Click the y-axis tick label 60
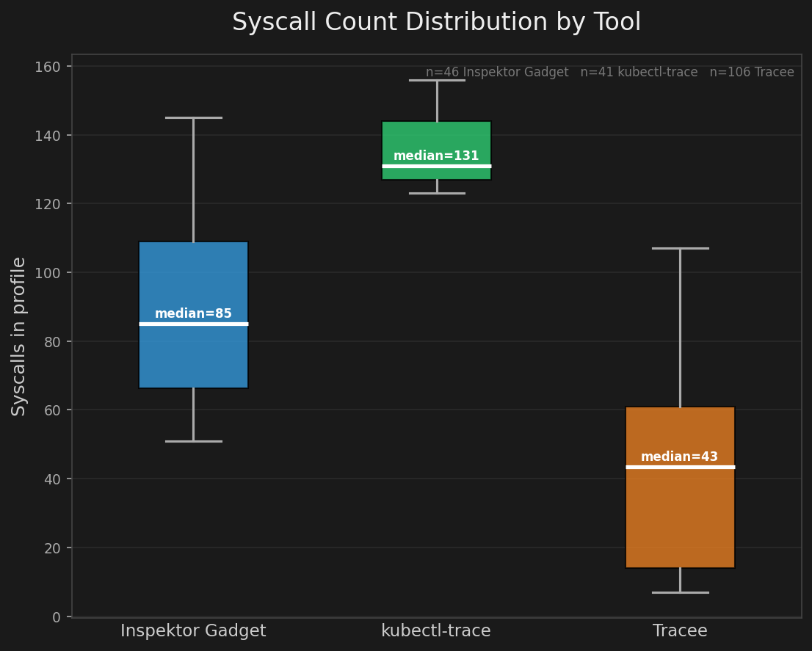 pos(52,410)
